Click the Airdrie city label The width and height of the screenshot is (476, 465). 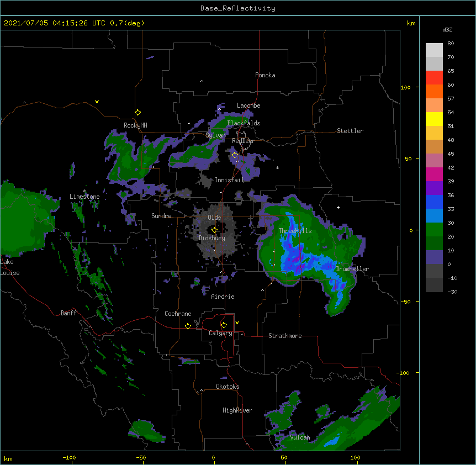pyautogui.click(x=223, y=297)
